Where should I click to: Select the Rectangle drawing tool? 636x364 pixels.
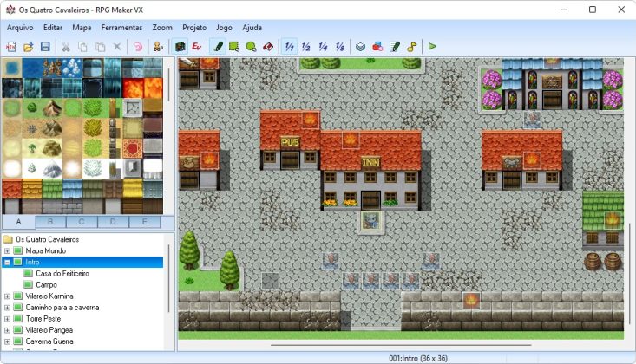coord(234,47)
